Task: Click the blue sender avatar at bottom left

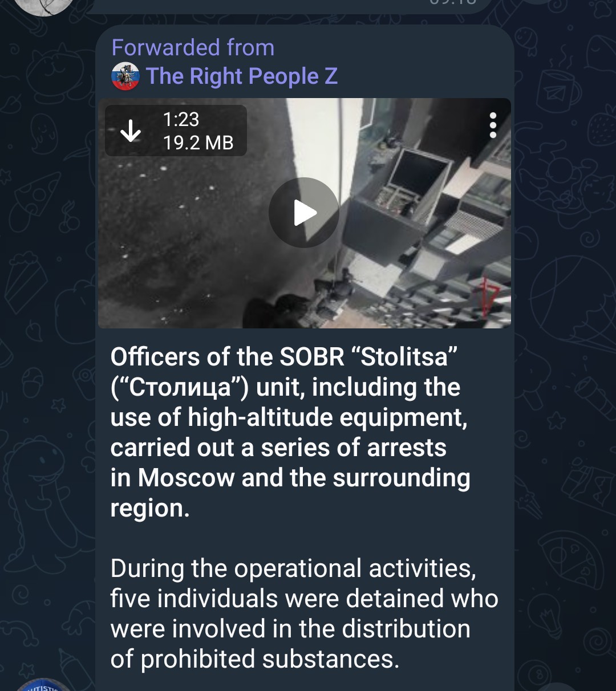Action: [43, 685]
